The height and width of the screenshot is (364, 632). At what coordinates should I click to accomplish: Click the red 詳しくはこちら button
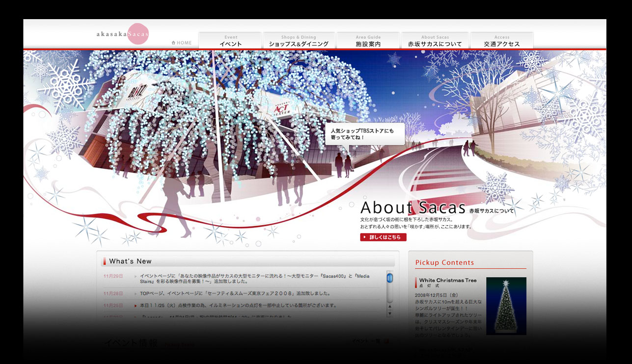point(383,237)
